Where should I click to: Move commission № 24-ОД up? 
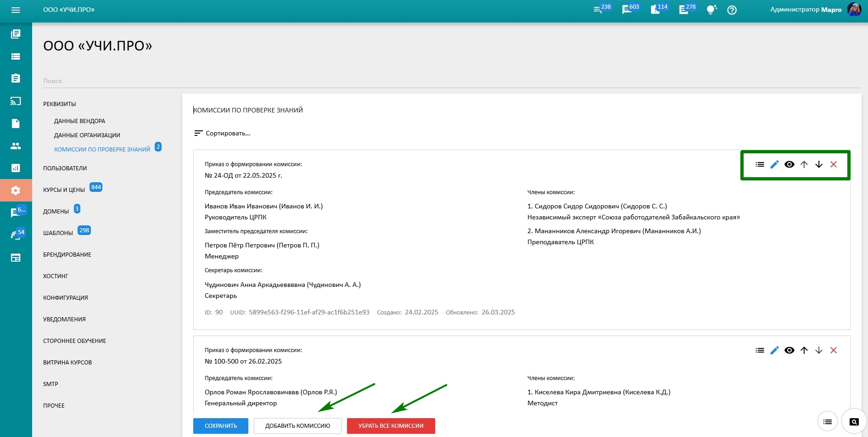point(804,164)
